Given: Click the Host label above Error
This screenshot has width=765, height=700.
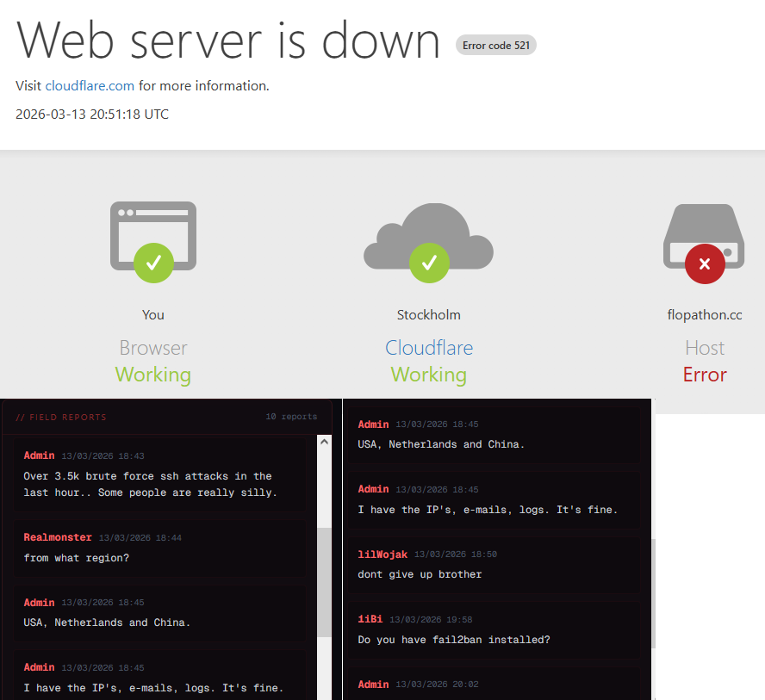Looking at the screenshot, I should (705, 348).
